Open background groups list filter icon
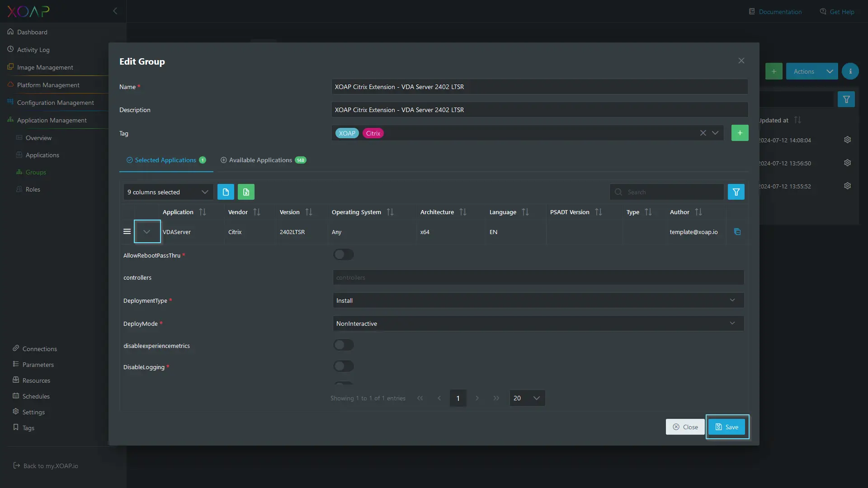Image resolution: width=868 pixels, height=488 pixels. [x=846, y=99]
